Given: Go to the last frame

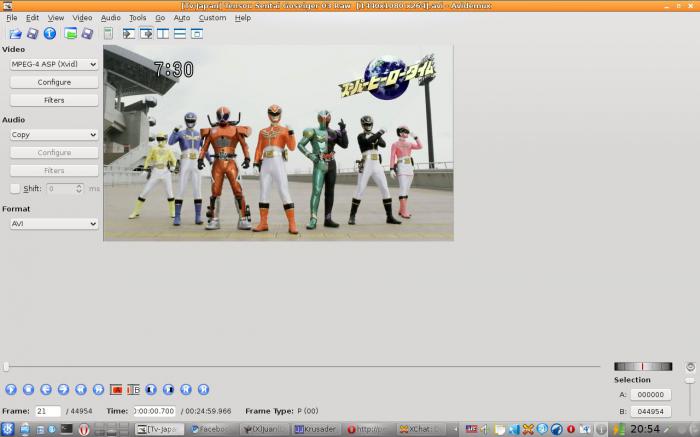Looking at the screenshot, I should tap(203, 390).
